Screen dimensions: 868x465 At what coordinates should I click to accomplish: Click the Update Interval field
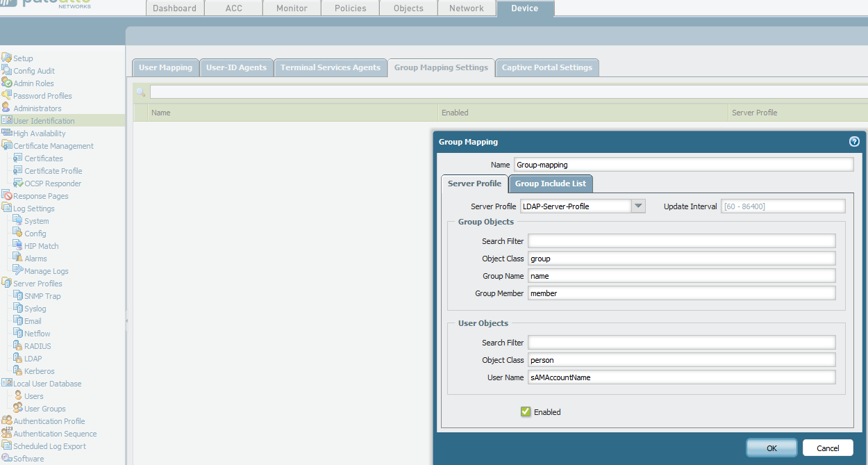click(x=783, y=206)
